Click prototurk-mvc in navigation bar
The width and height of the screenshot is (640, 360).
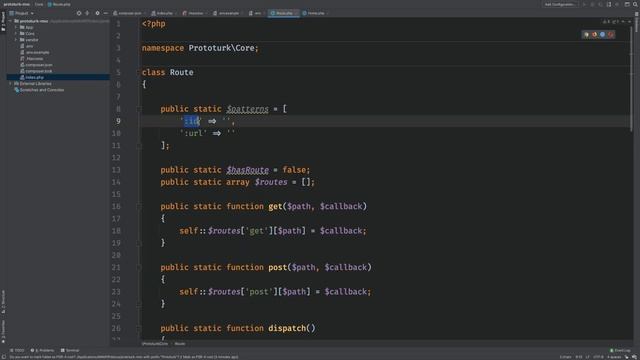coord(17,4)
